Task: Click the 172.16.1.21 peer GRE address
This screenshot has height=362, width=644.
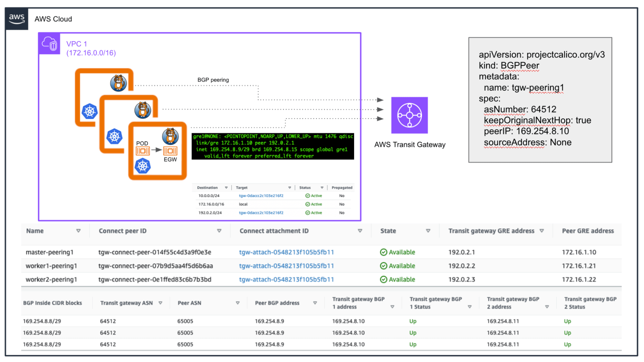Action: pyautogui.click(x=579, y=266)
